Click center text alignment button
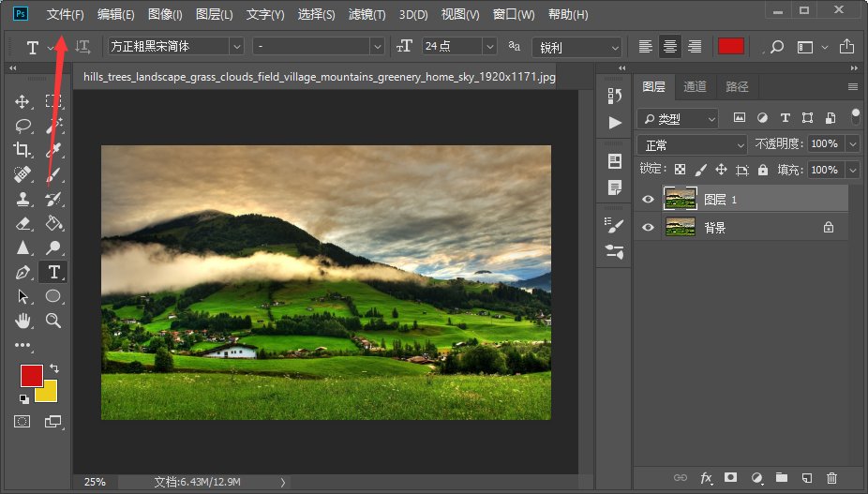 [x=670, y=46]
